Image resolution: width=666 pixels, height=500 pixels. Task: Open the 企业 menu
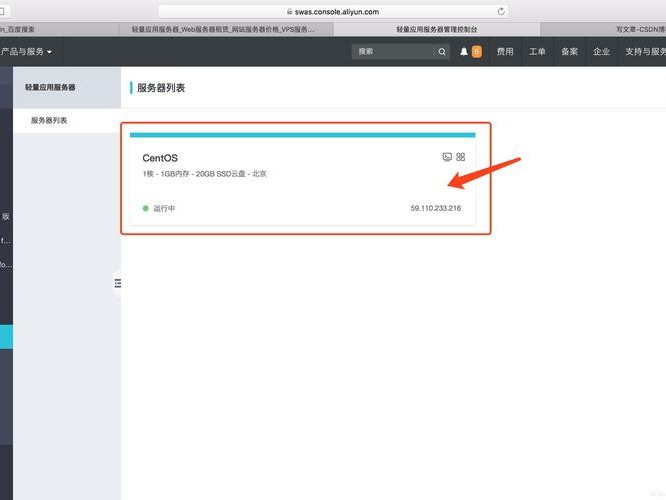coord(601,51)
